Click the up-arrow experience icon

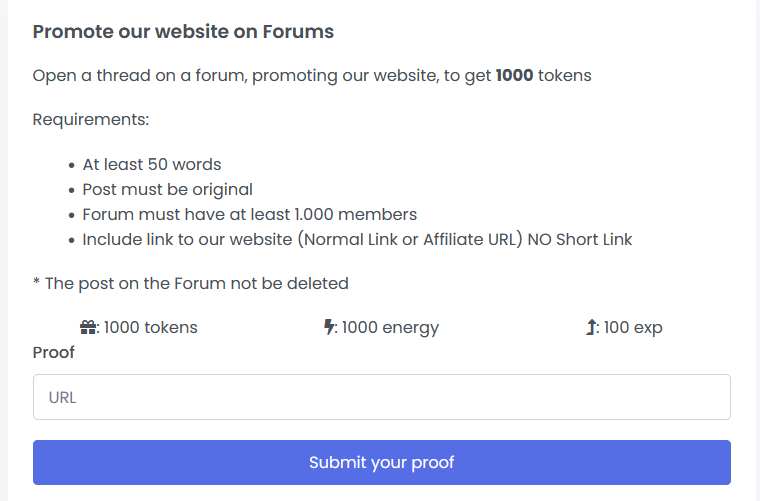pyautogui.click(x=591, y=327)
